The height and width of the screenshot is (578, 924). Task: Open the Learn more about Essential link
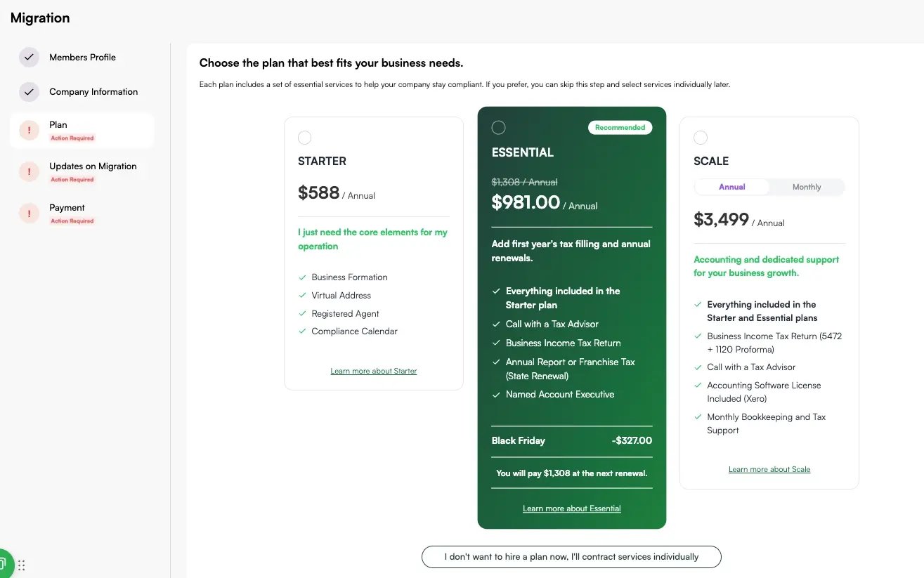point(571,508)
